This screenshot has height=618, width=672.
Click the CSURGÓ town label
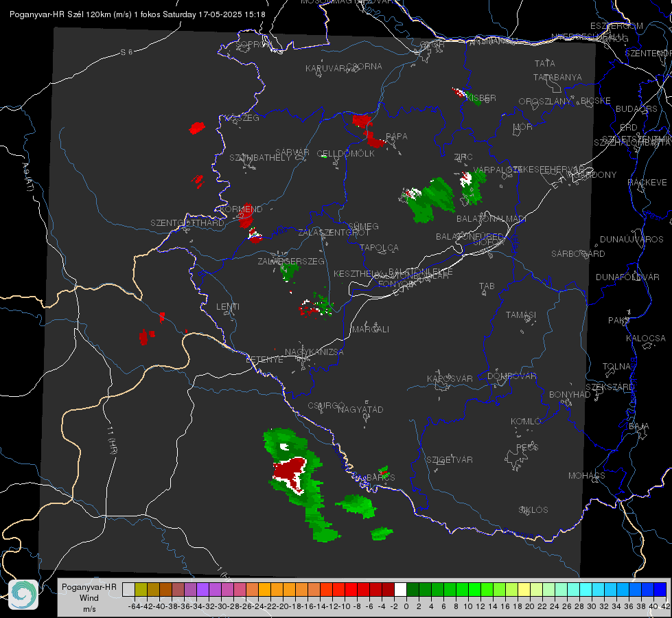tap(326, 406)
